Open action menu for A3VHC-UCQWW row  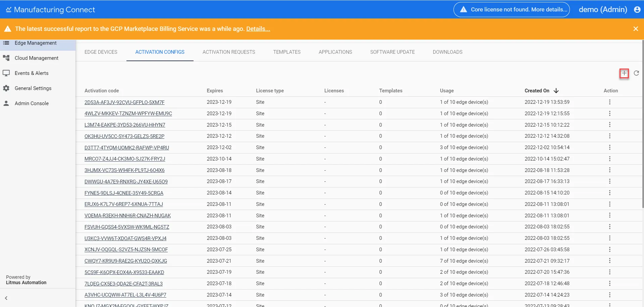pyautogui.click(x=609, y=295)
